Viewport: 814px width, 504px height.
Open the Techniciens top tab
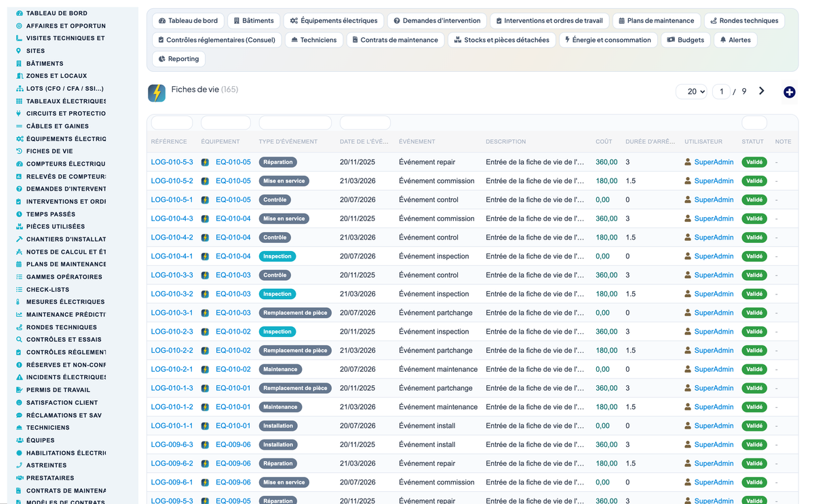coord(313,40)
